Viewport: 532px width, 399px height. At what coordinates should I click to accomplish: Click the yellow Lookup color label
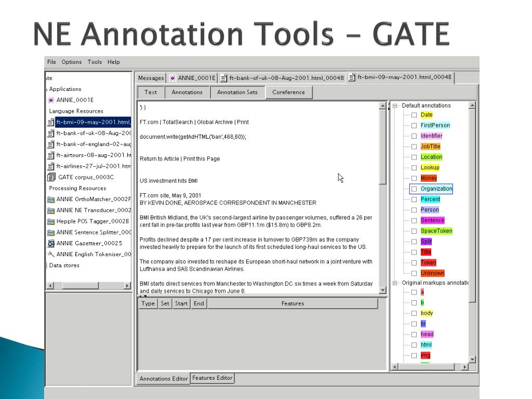430,168
